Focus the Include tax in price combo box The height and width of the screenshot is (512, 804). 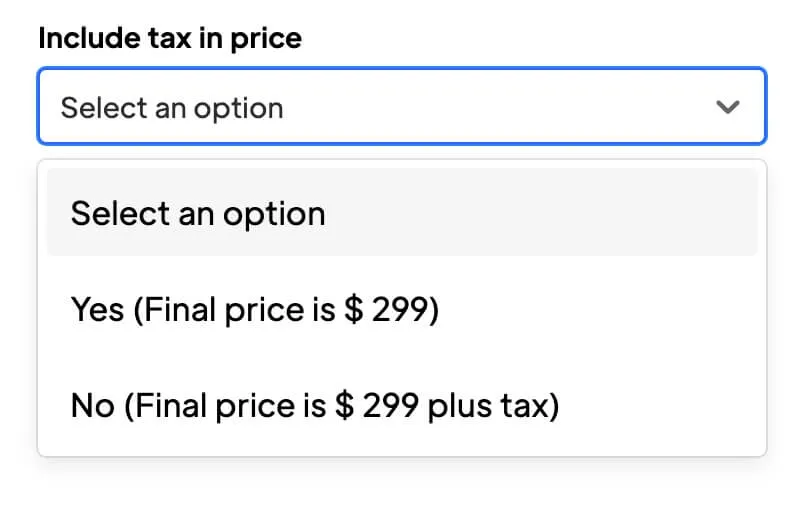click(401, 107)
